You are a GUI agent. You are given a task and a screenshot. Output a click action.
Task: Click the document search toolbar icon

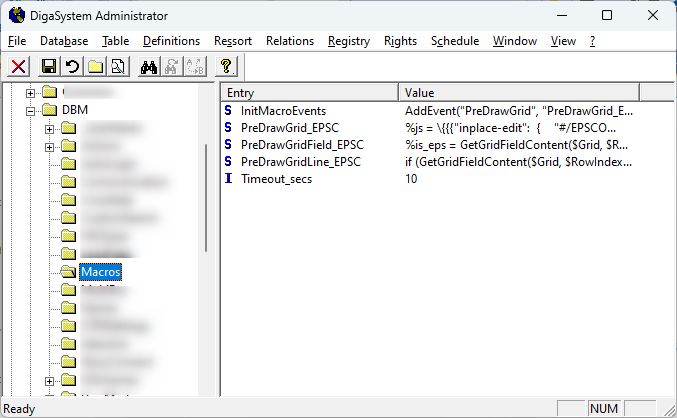[x=117, y=67]
